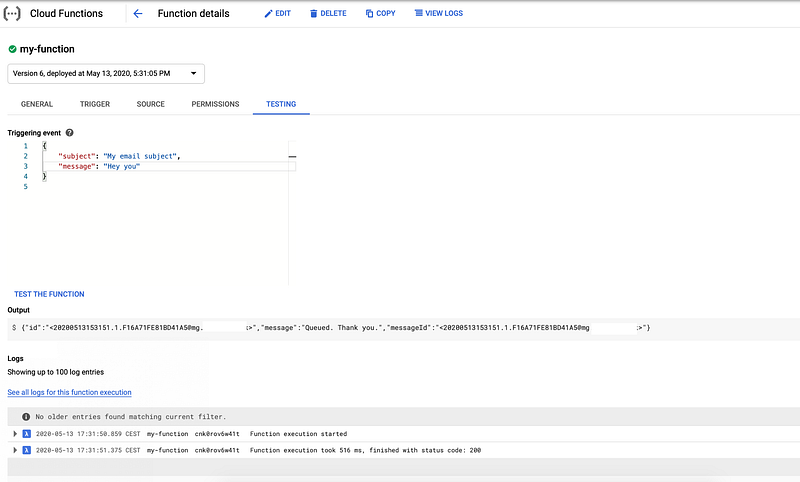Click timestamp 2020-05-13 17:31:51.375 CEST
This screenshot has height=482, width=800.
[88, 450]
